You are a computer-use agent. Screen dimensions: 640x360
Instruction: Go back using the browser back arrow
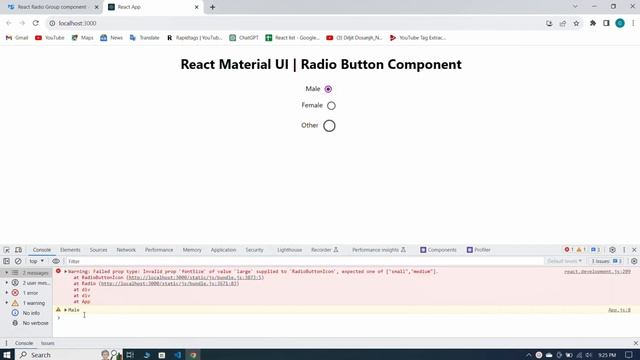click(9, 23)
